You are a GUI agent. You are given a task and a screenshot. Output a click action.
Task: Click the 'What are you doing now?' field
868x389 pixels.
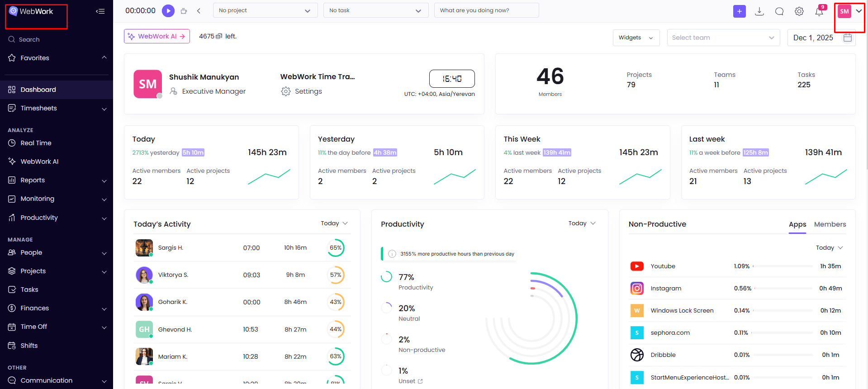[x=486, y=10]
